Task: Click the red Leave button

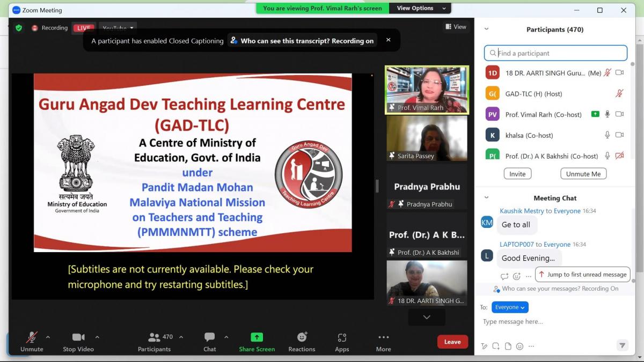Action: tap(452, 342)
